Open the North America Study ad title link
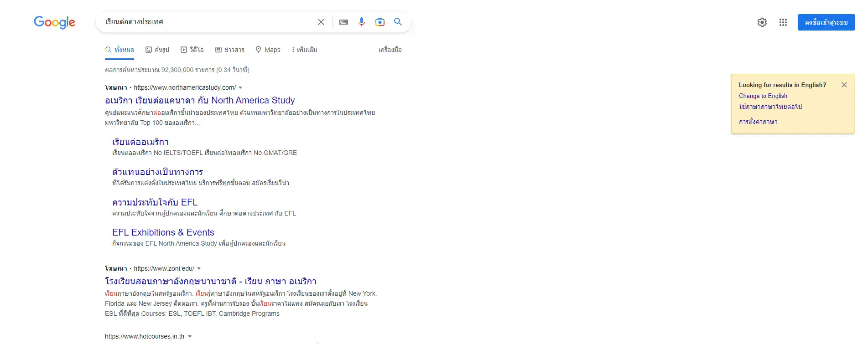868x344 pixels. point(200,100)
